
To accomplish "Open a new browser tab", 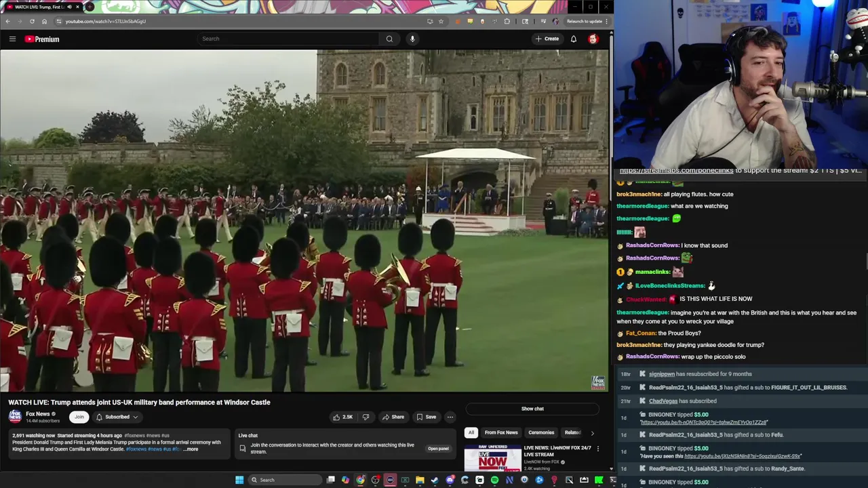I will [x=90, y=7].
